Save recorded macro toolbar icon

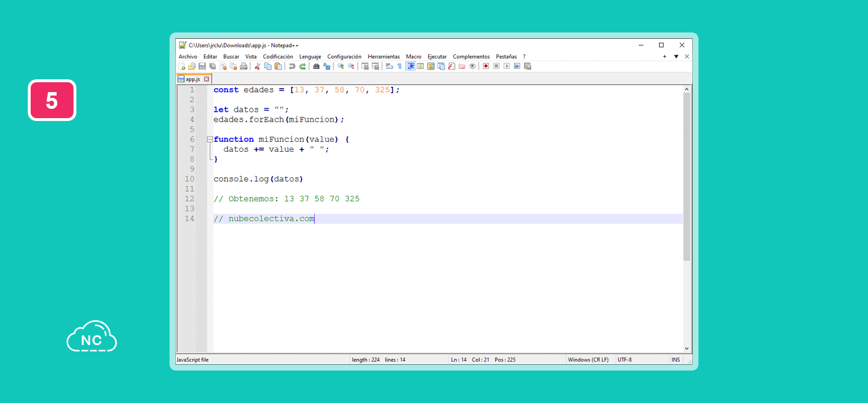(x=527, y=66)
